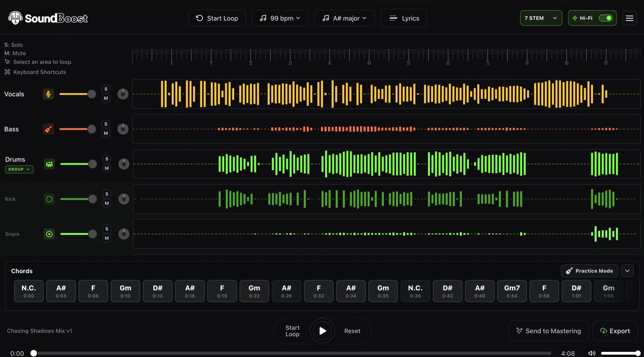Screen dimensions: 644x357
Task: Mute the Vocals track
Action: [106, 98]
